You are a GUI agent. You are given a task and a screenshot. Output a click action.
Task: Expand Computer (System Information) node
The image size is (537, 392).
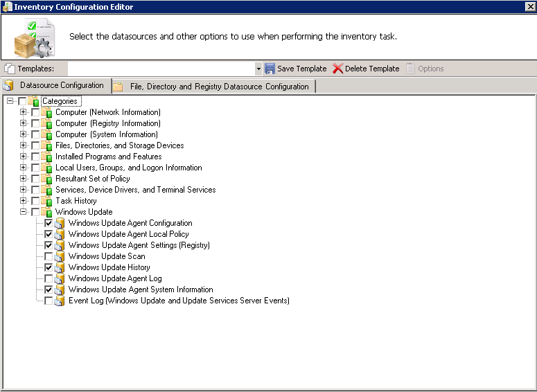pos(23,134)
